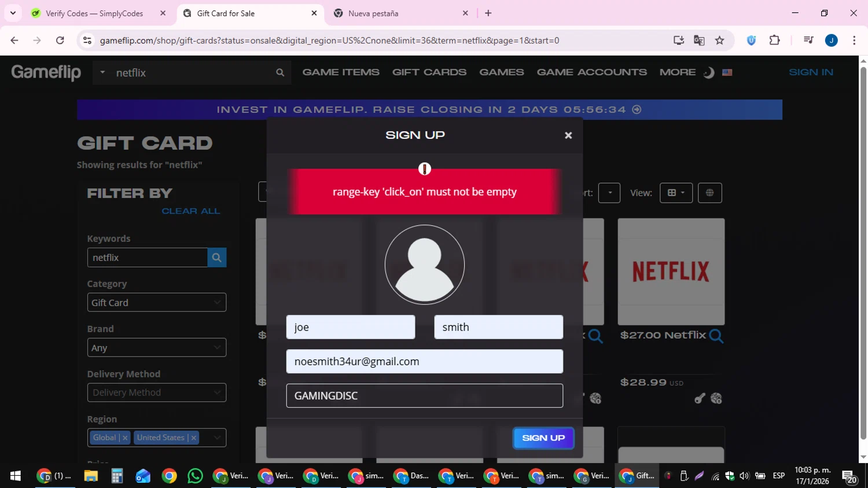Open Outlook from taskbar
The image size is (868, 488).
(143, 476)
